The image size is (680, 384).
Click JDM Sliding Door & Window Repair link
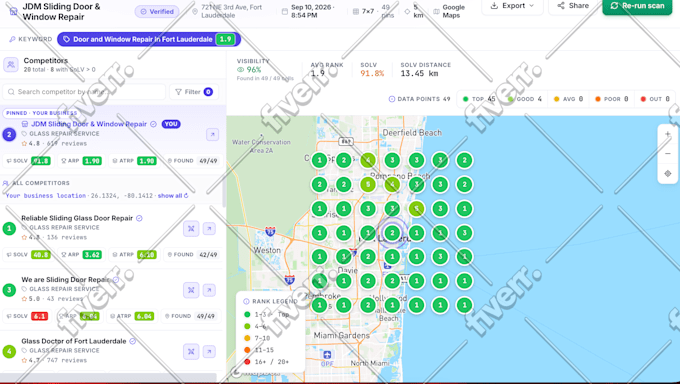point(89,124)
